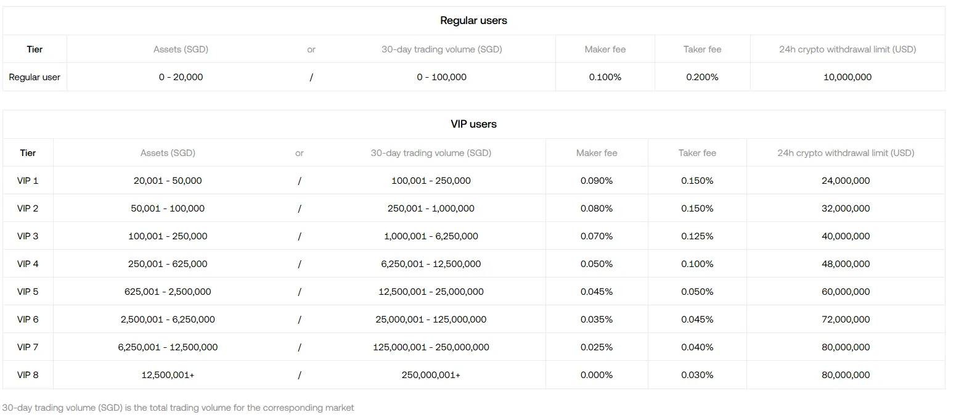Screen dimensions: 980x420
Task: Click the "Regular users" table heading
Action: click(x=473, y=20)
